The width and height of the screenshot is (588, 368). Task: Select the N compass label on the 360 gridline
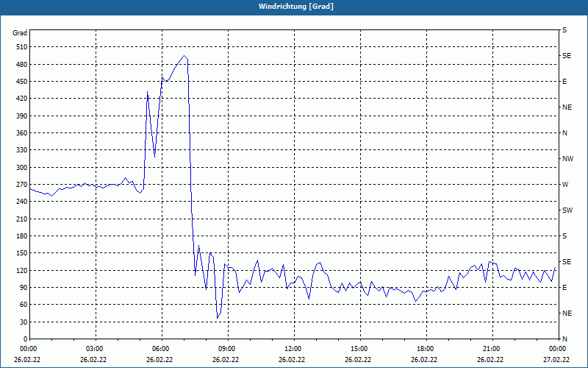pos(564,133)
